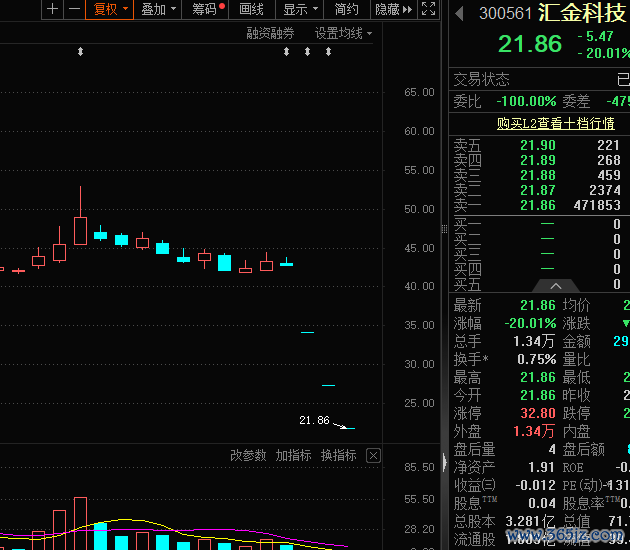Screen dimensions: 630x550
Task: Click 加指标 to add indicator
Action: 293,456
